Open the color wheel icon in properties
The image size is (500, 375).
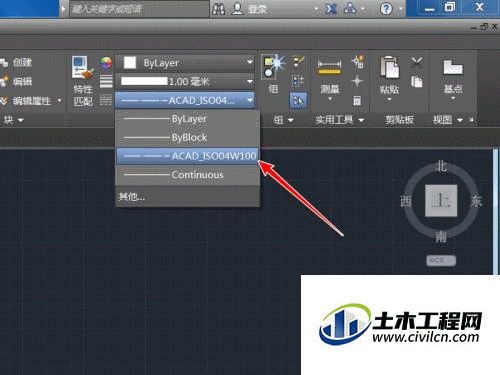106,62
